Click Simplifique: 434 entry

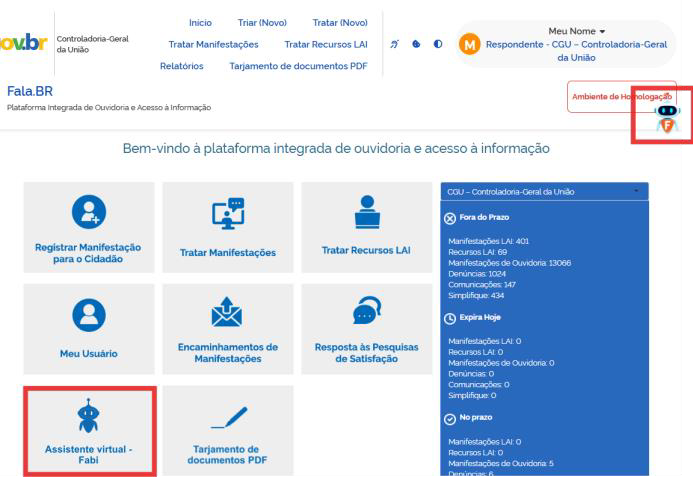pyautogui.click(x=476, y=295)
